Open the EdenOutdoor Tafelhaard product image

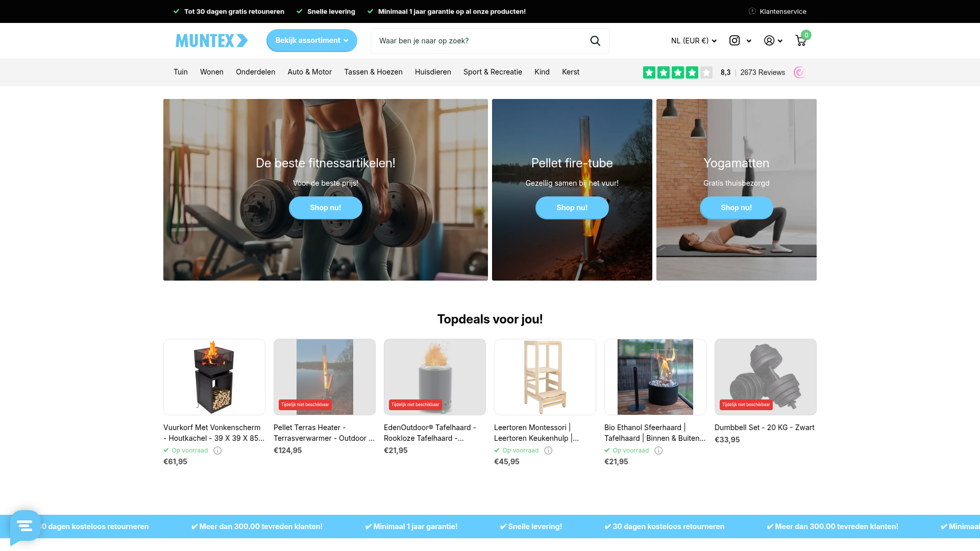point(435,377)
